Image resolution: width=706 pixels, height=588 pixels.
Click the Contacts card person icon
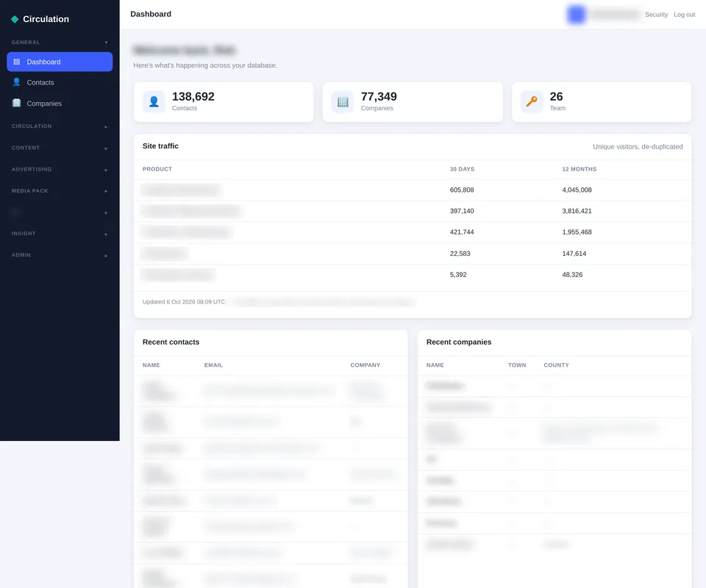tap(154, 101)
